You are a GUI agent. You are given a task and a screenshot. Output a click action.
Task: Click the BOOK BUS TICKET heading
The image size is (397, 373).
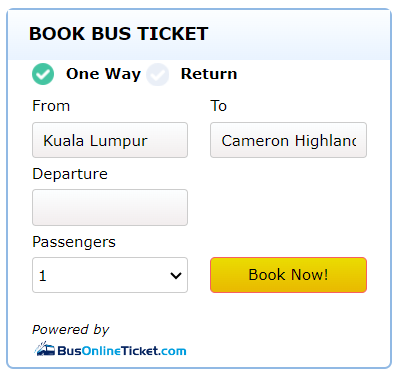tap(119, 34)
